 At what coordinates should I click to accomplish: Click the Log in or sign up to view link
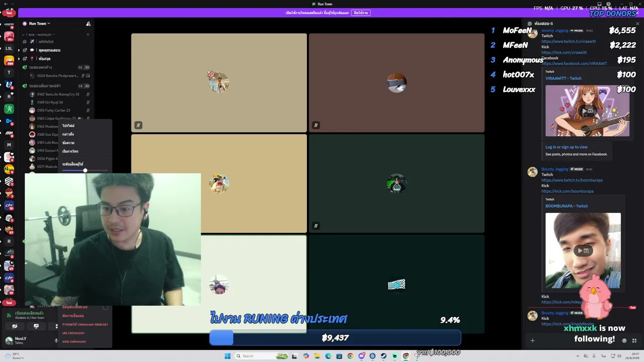point(567,147)
